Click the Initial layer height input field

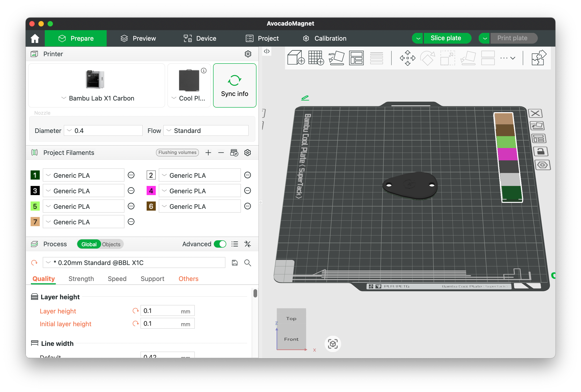coord(167,323)
